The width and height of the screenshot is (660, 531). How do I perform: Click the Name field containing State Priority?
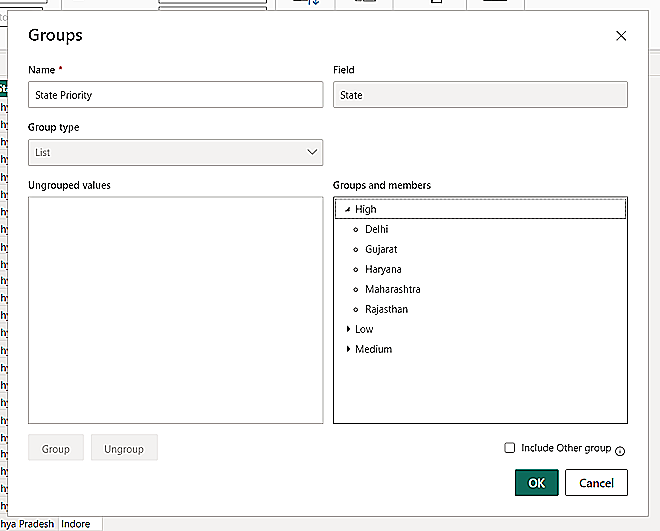click(175, 95)
